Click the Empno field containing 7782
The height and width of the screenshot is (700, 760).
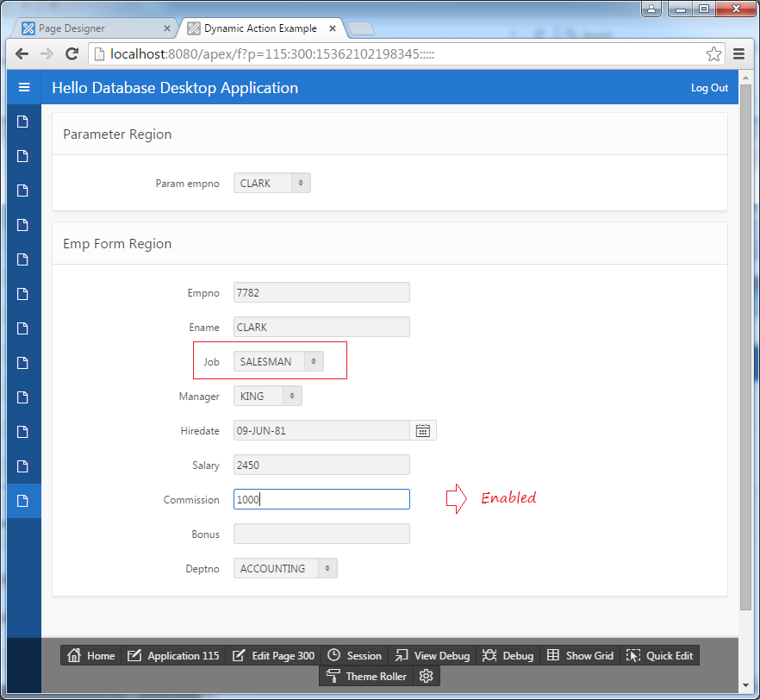(x=321, y=292)
